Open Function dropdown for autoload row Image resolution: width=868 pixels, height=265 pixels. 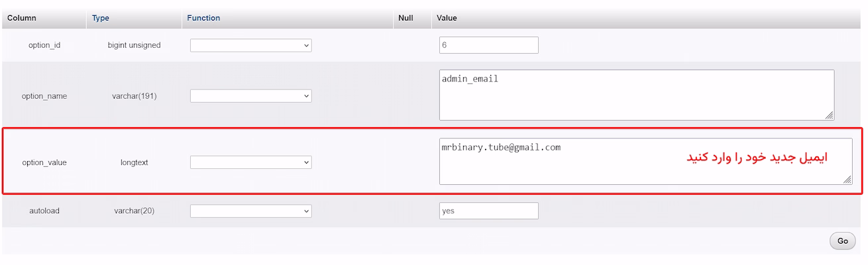250,211
